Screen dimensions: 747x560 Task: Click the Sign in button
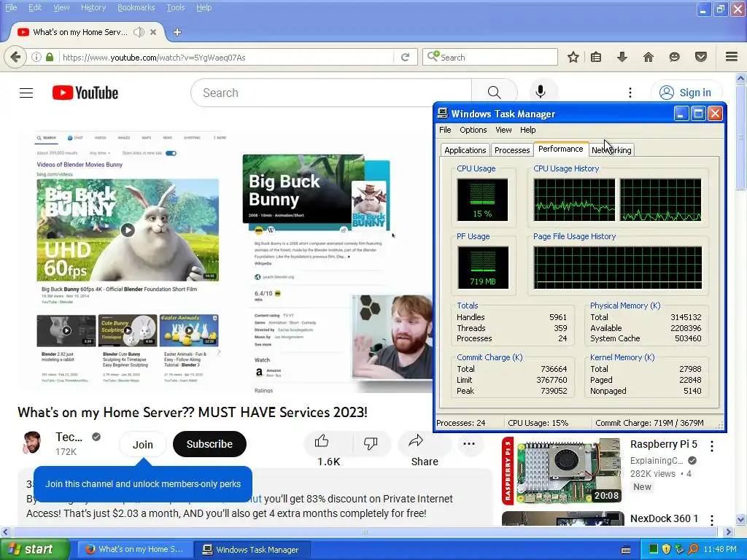click(686, 93)
